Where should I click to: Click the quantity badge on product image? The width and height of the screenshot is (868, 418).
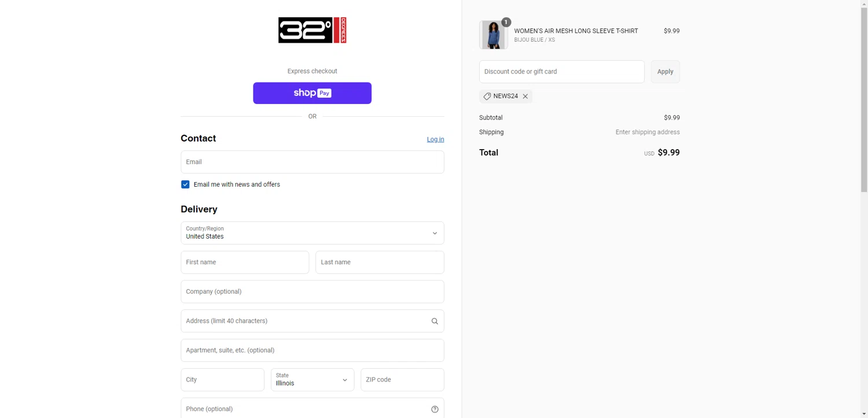click(x=506, y=22)
